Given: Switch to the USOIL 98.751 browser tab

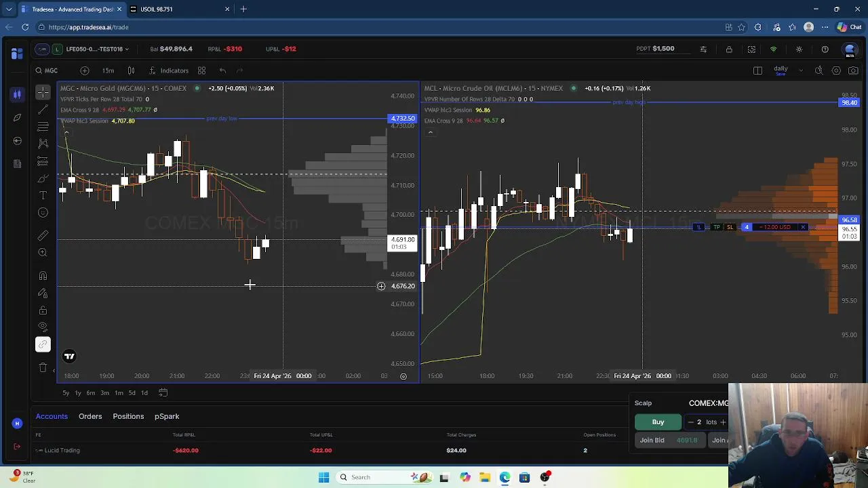Looking at the screenshot, I should pyautogui.click(x=180, y=9).
